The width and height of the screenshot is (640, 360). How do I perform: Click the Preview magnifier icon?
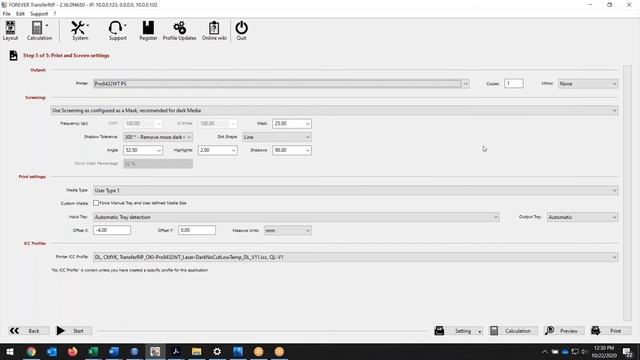pyautogui.click(x=549, y=331)
